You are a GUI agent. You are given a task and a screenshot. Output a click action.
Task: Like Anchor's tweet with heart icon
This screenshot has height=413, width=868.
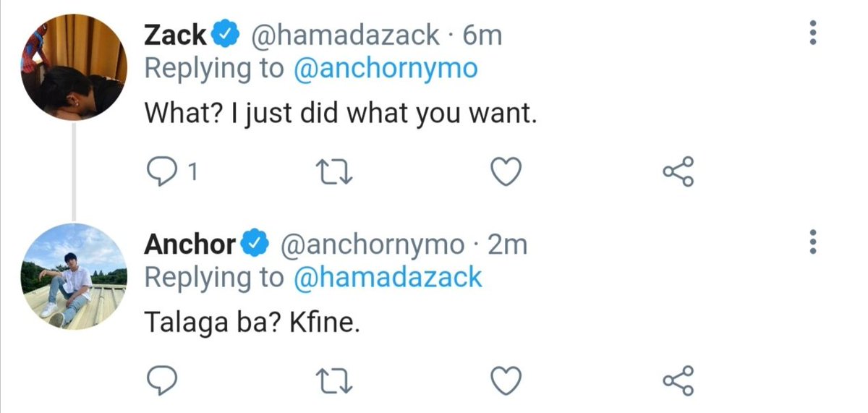(x=506, y=379)
